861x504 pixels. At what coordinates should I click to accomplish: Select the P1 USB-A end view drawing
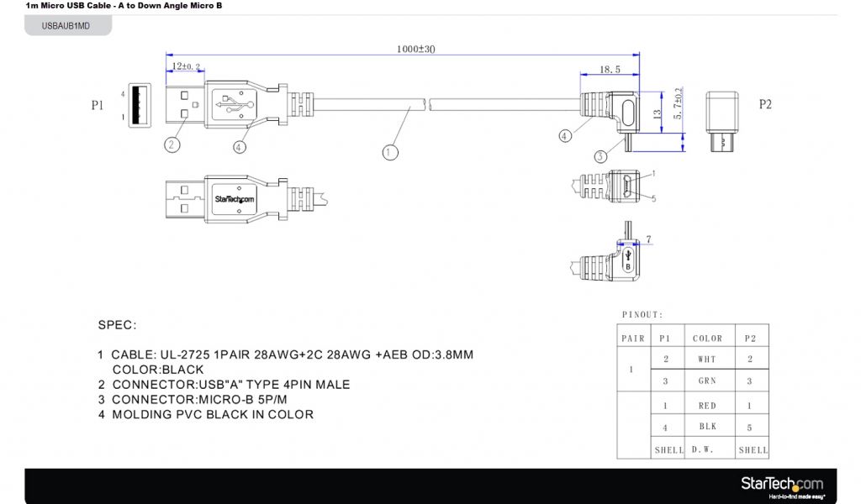click(140, 105)
